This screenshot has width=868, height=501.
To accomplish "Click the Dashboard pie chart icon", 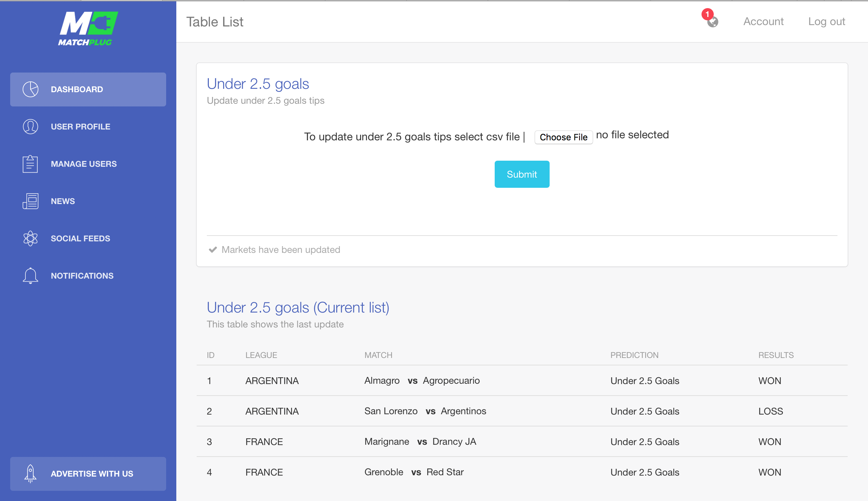I will tap(30, 89).
